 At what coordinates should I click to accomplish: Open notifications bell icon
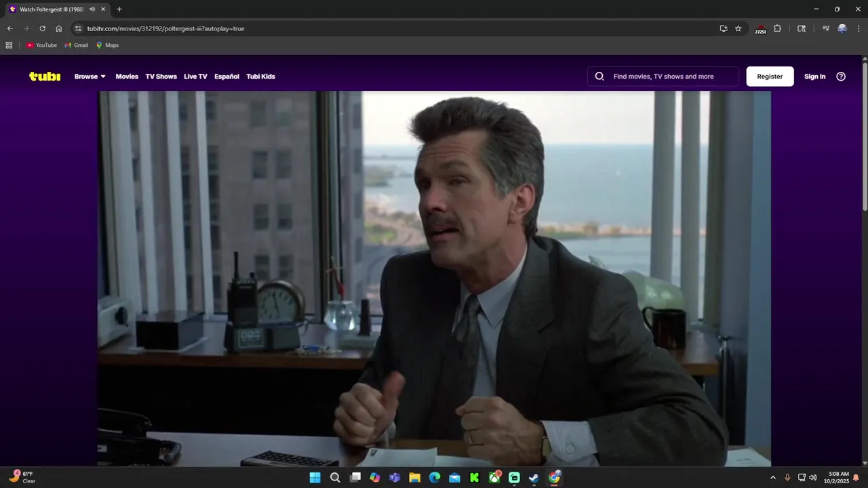click(x=856, y=478)
